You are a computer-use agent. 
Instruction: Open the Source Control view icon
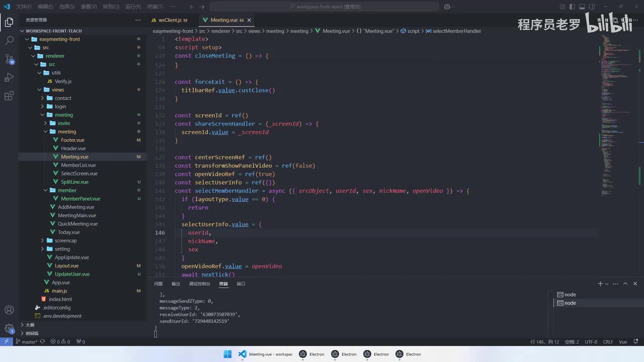9,59
